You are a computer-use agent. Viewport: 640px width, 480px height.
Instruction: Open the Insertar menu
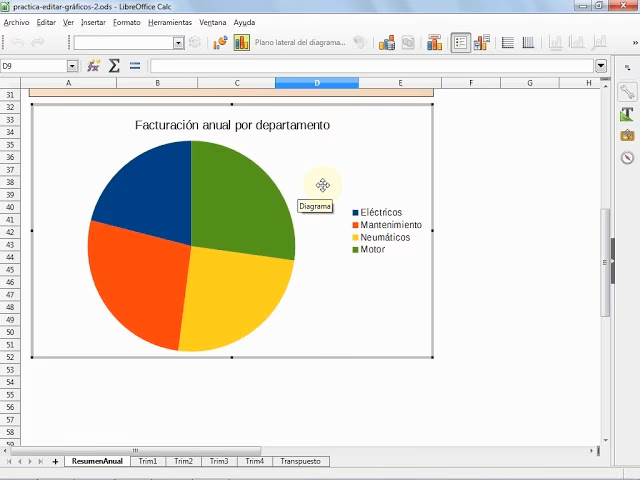tap(93, 22)
